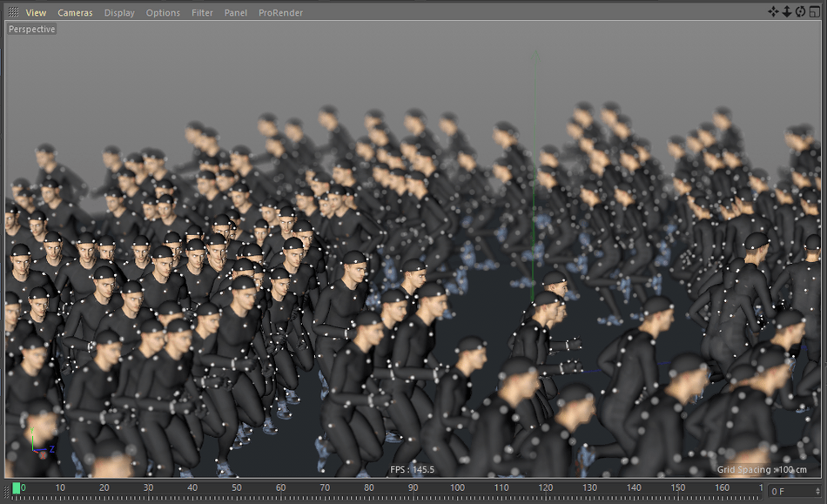The width and height of the screenshot is (827, 504).
Task: Select the rotate camera icon
Action: [800, 11]
